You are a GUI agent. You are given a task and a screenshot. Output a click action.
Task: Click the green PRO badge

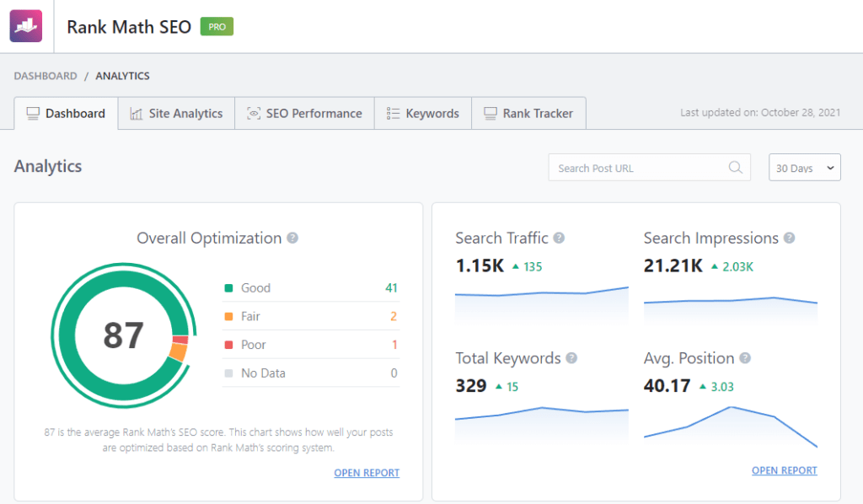click(217, 26)
